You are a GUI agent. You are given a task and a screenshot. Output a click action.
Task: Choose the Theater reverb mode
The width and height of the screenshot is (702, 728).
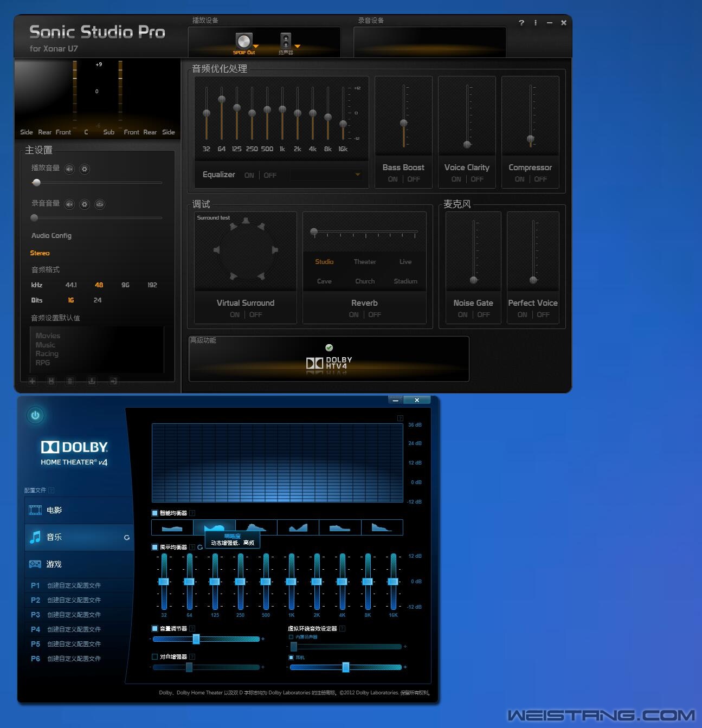(365, 262)
